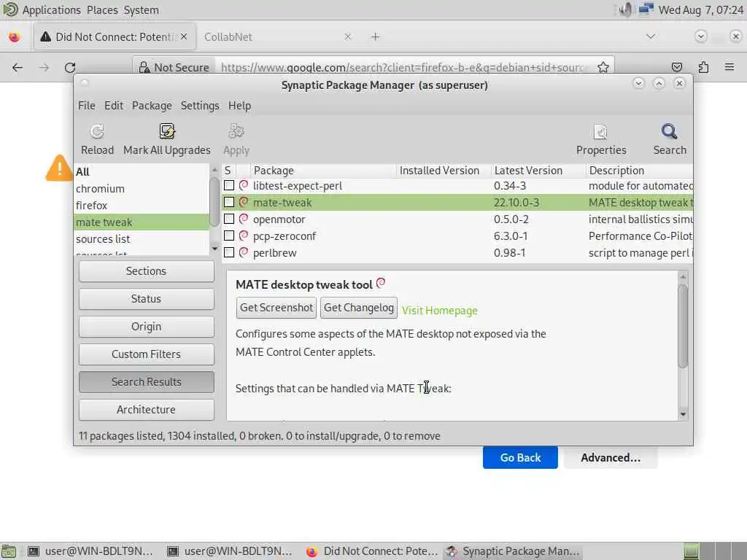Click the Status filter button
Image resolution: width=747 pixels, height=560 pixels.
pos(146,298)
